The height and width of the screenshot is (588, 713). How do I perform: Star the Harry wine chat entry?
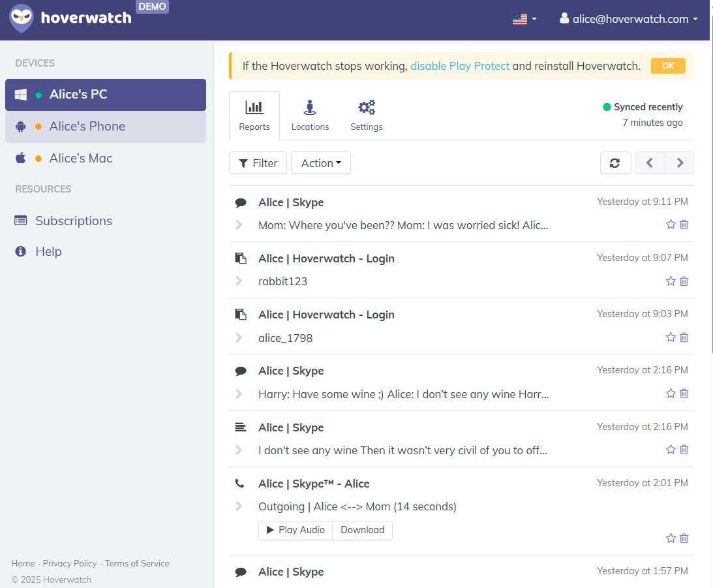[x=671, y=394]
